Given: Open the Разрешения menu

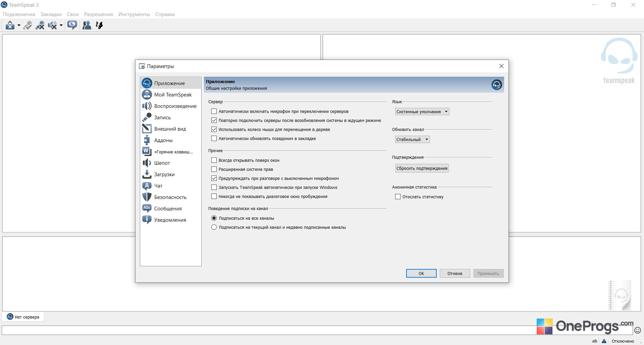Looking at the screenshot, I should (x=99, y=14).
